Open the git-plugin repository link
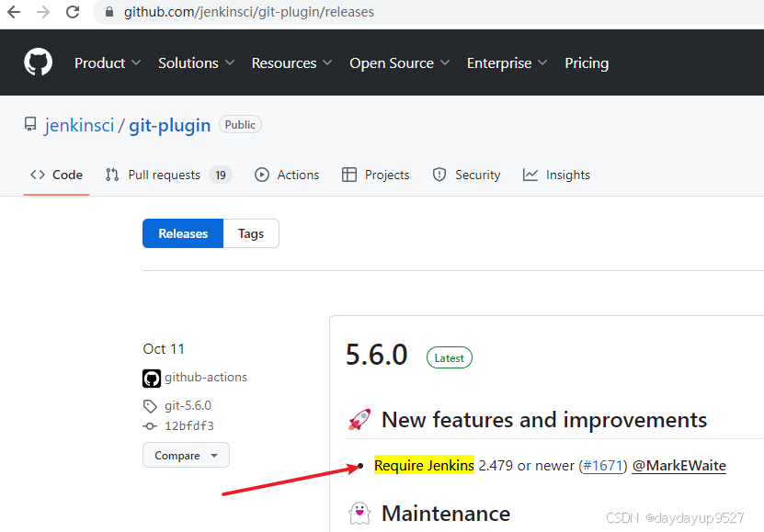Viewport: 764px width, 532px height. click(169, 125)
